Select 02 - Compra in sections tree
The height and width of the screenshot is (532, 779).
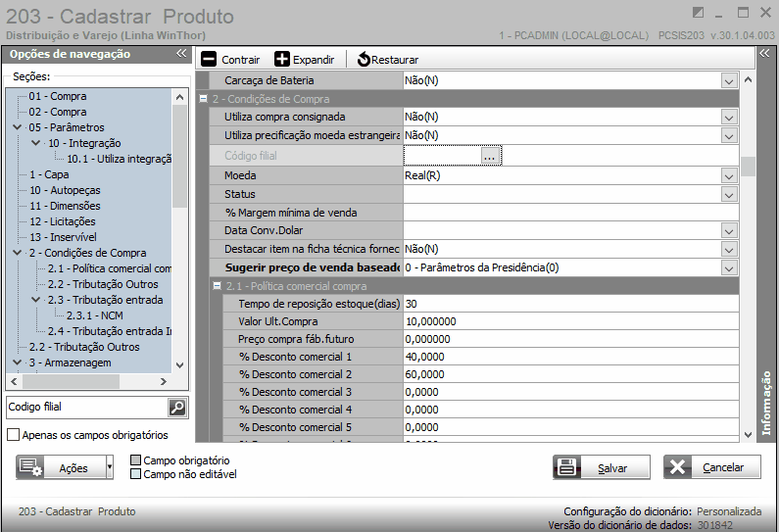pyautogui.click(x=58, y=112)
